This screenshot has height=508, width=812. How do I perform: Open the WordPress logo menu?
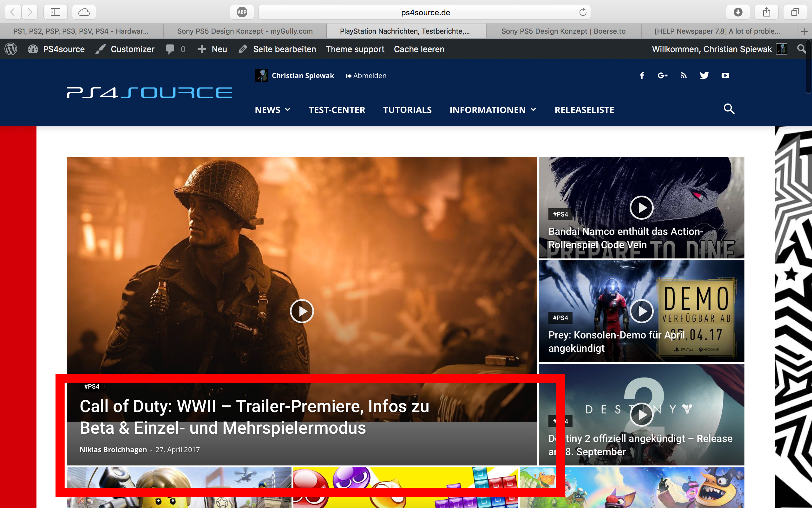pos(11,49)
